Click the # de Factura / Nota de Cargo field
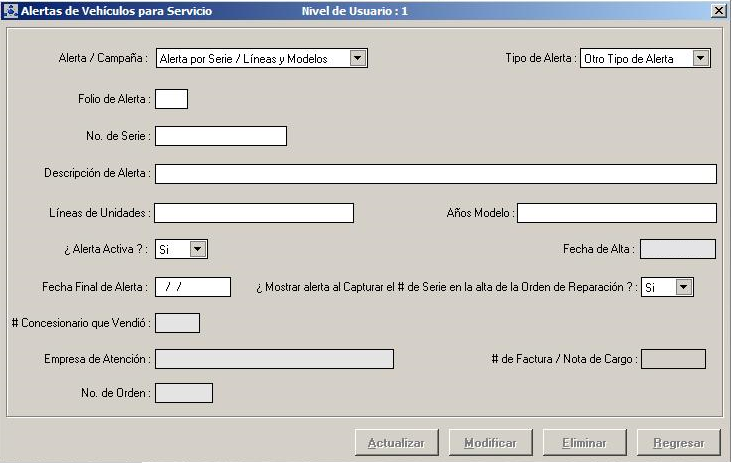The image size is (732, 463). click(x=672, y=359)
